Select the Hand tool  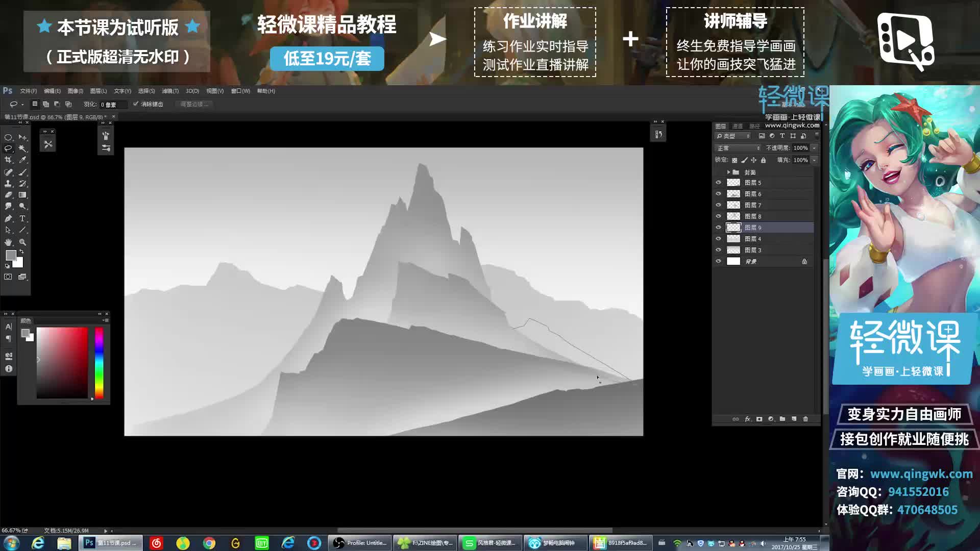8,242
